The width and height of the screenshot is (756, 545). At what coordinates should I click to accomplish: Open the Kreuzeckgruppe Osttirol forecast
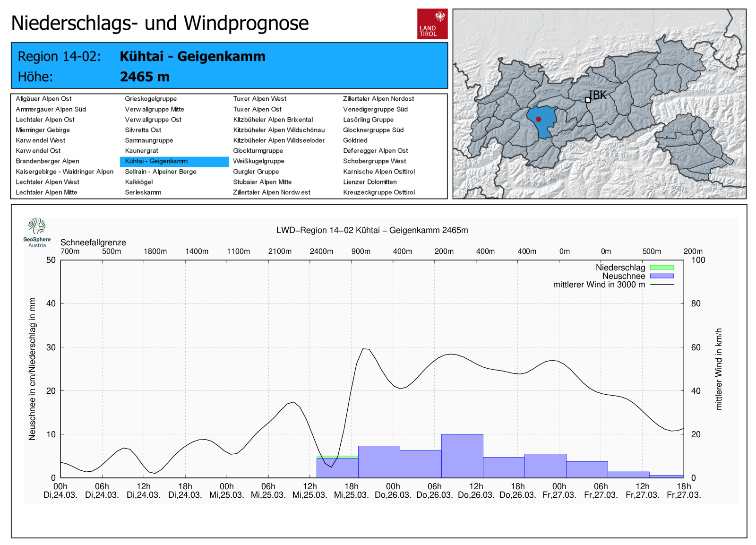(378, 192)
